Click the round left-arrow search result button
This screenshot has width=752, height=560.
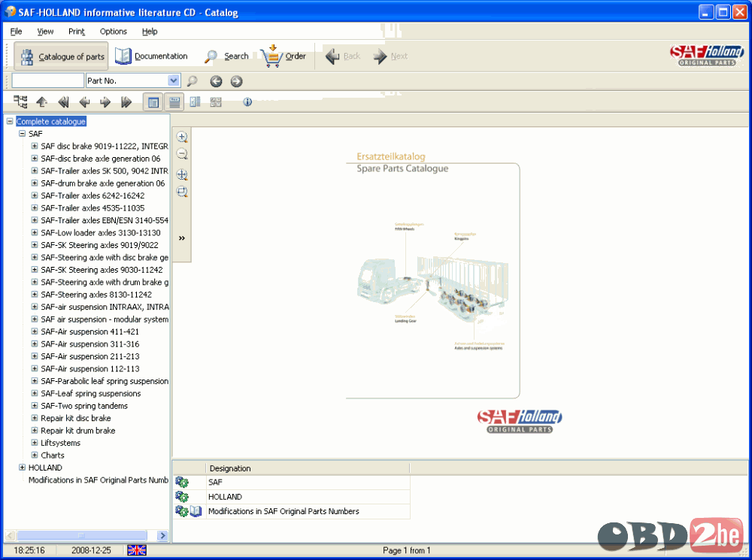tap(217, 81)
